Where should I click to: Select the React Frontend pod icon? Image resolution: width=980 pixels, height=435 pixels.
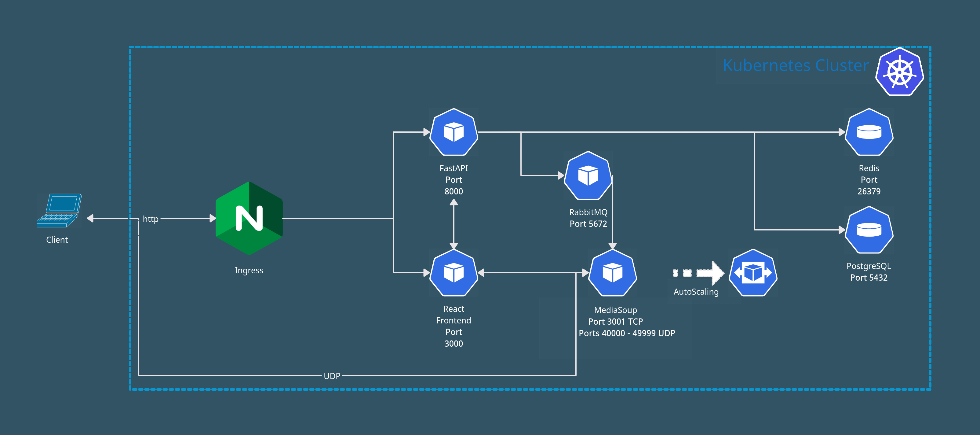coord(454,273)
